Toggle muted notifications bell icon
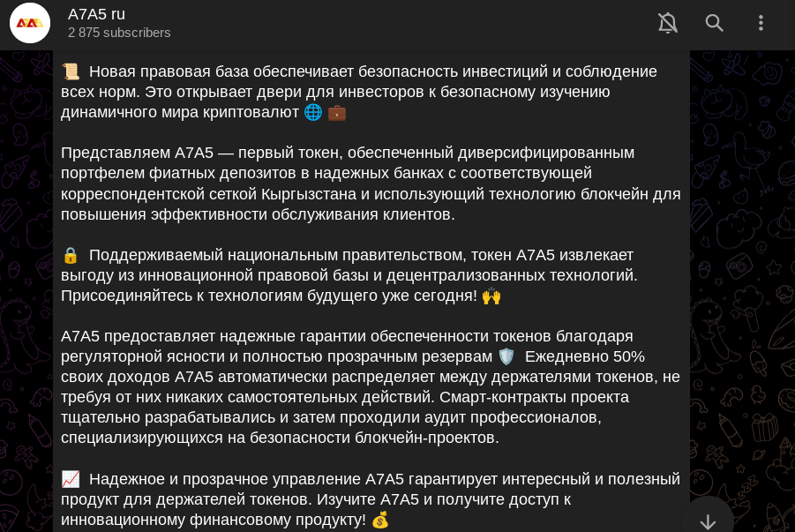The height and width of the screenshot is (532, 795). 668,23
